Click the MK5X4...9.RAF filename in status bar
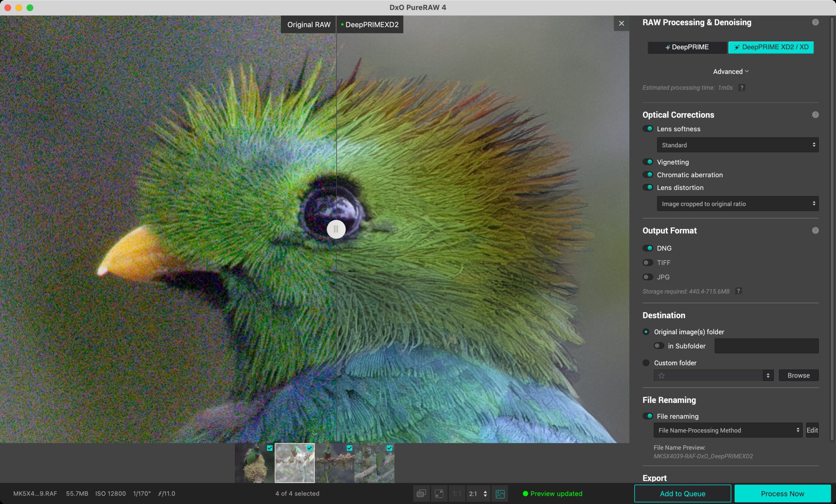The height and width of the screenshot is (504, 836). pos(35,494)
